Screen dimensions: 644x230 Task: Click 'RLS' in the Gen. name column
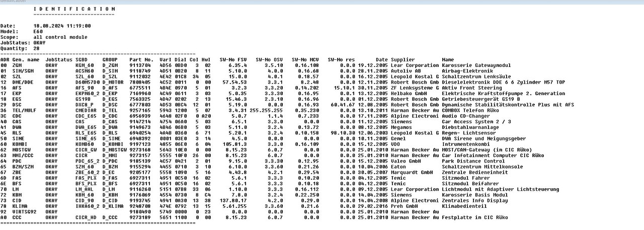(17, 133)
